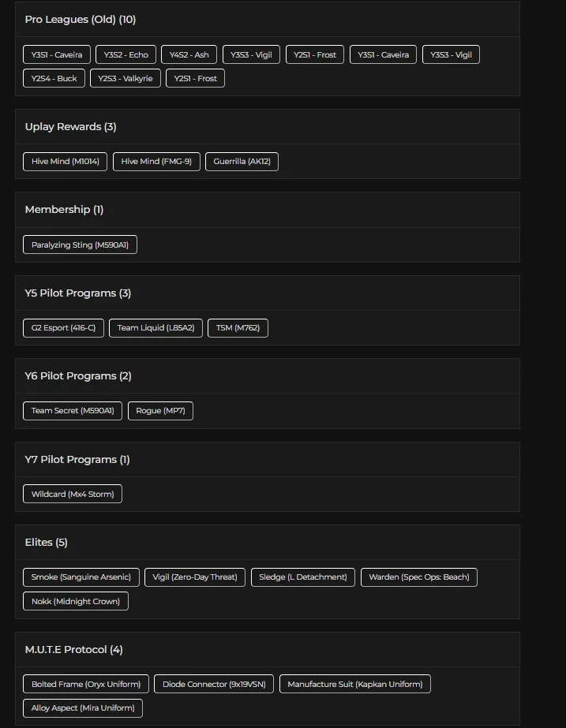Viewport: 566px width, 728px height.
Task: Toggle the M.U.T.E Protocol (4) section header
Action: coord(267,650)
